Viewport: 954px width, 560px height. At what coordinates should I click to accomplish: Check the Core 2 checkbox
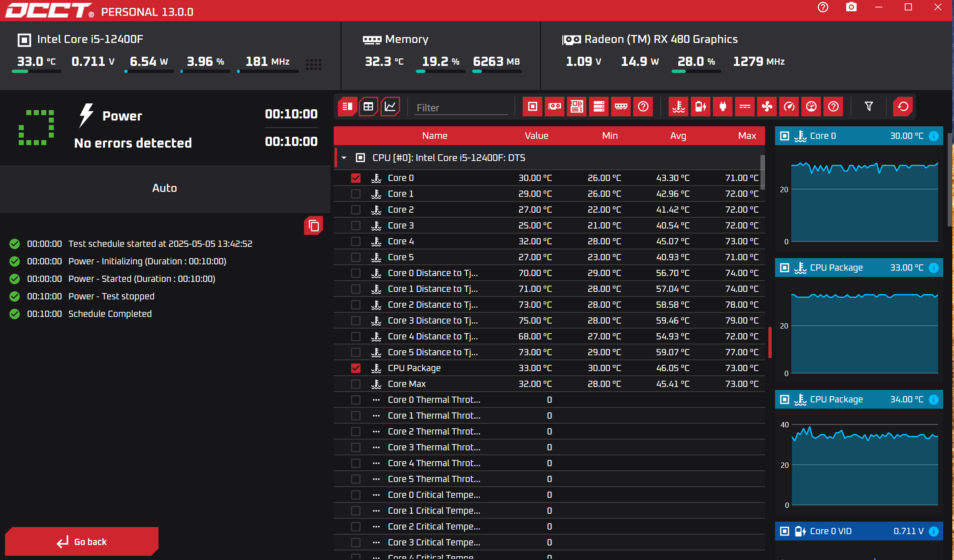[x=356, y=210]
